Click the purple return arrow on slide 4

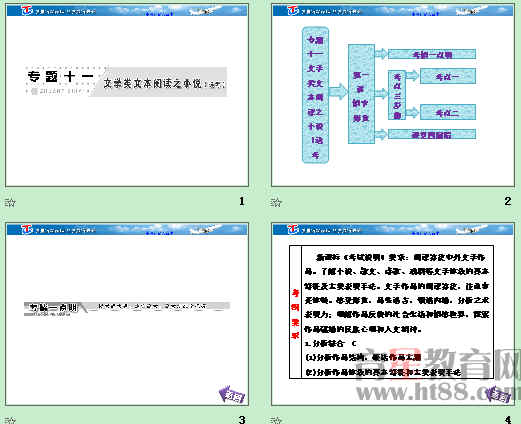coord(498,394)
